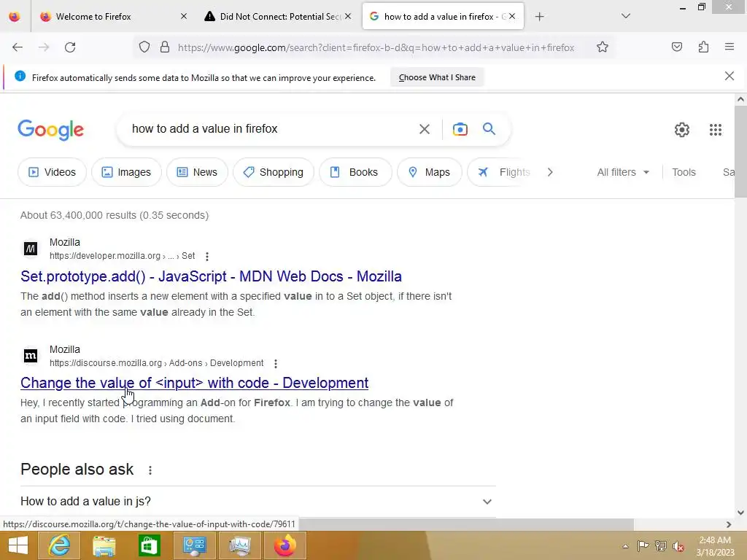
Task: Click the vertical page scrollbar thumb
Action: coord(740,152)
